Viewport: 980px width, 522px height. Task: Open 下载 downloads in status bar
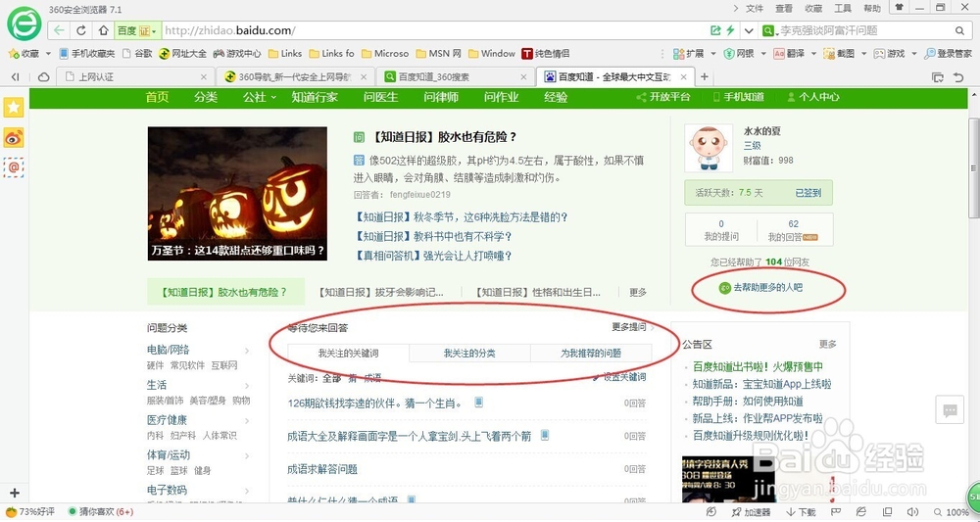[801, 512]
